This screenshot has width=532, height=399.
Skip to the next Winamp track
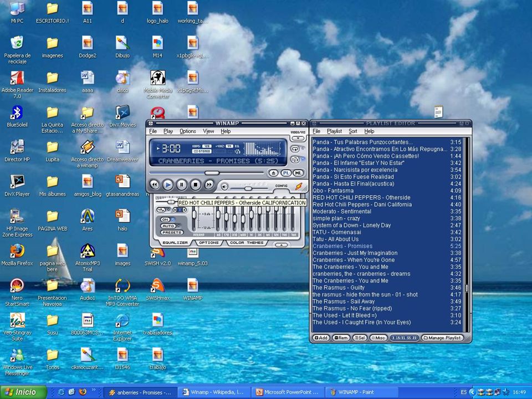[x=209, y=185]
